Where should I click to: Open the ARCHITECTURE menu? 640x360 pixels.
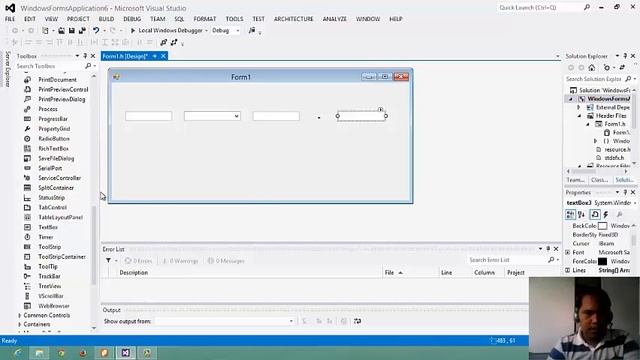pos(293,19)
